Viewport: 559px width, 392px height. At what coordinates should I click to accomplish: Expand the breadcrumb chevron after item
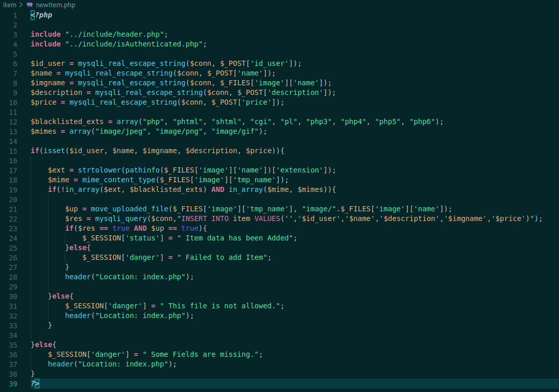pyautogui.click(x=20, y=5)
